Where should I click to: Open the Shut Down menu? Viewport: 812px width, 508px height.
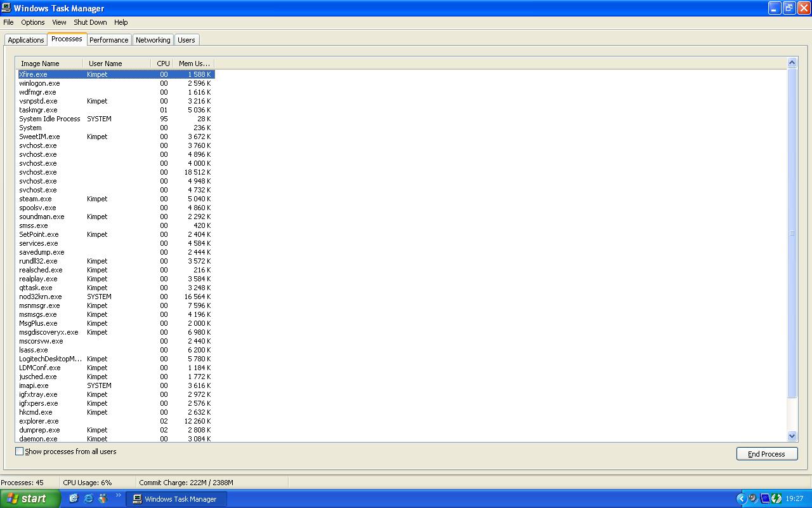click(x=90, y=22)
